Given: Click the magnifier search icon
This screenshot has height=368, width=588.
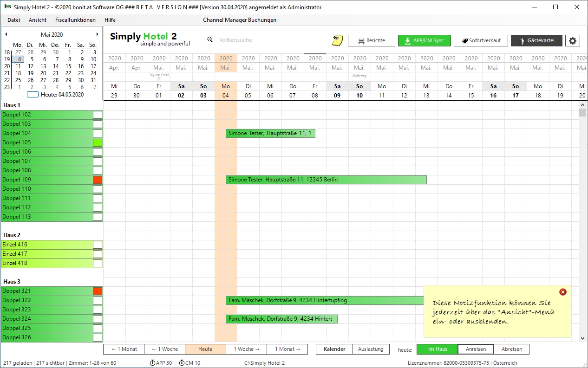Looking at the screenshot, I should point(210,40).
